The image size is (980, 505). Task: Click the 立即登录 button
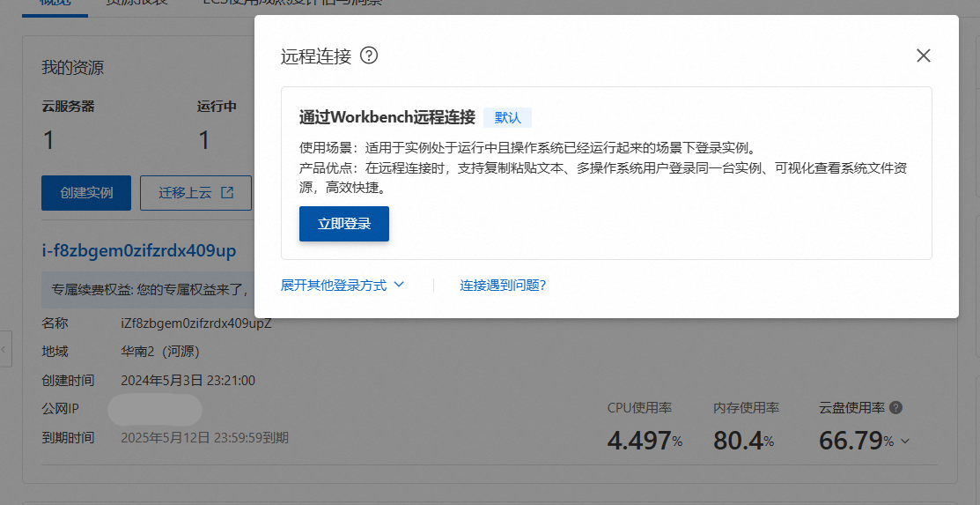[x=344, y=224]
